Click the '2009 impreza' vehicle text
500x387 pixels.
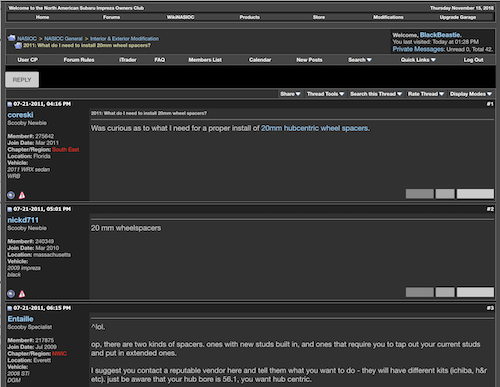click(x=24, y=268)
